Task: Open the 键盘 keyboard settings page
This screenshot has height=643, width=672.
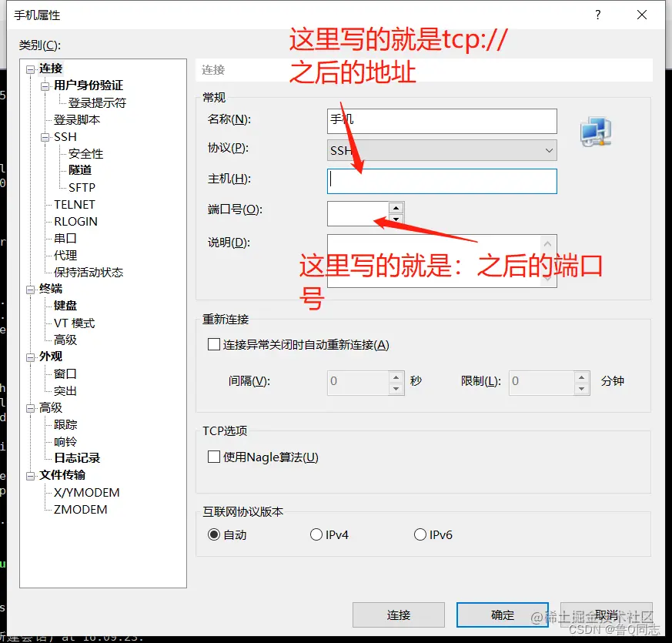Action: (x=65, y=306)
